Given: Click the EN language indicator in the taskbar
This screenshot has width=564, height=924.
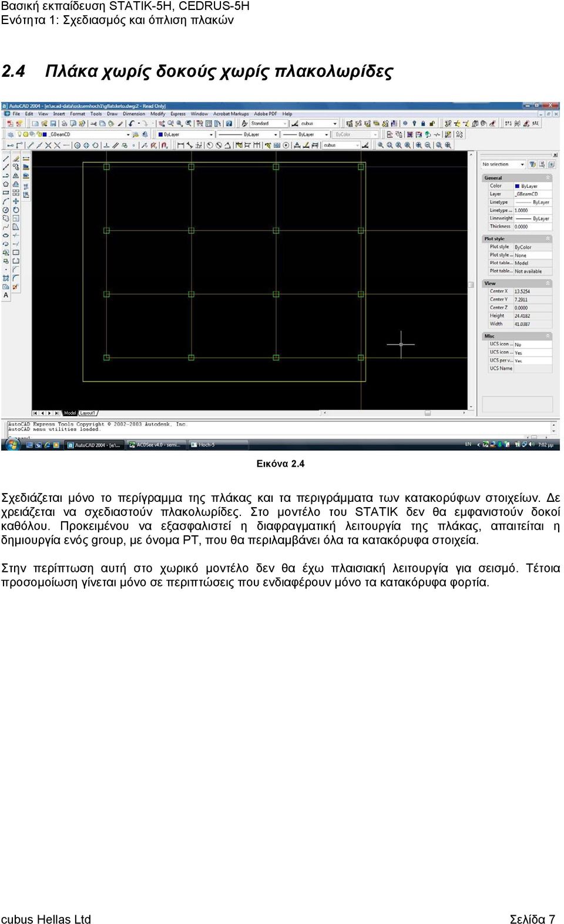Looking at the screenshot, I should (468, 444).
